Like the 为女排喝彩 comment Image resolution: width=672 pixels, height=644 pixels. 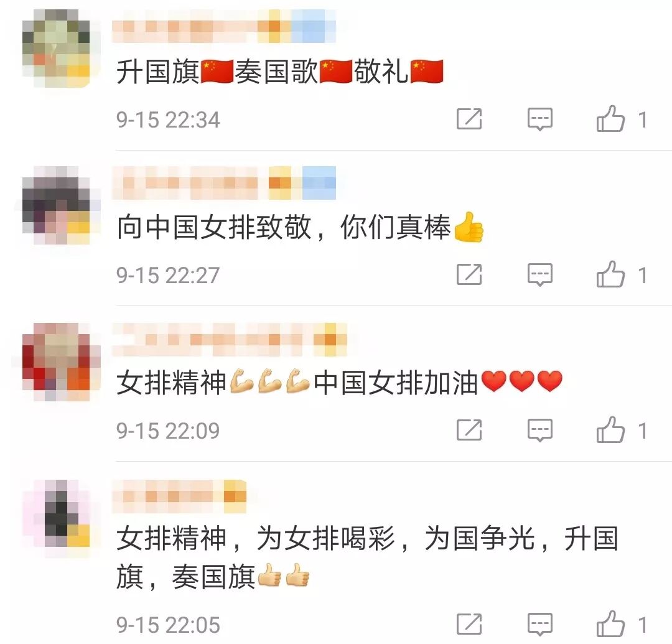[610, 624]
